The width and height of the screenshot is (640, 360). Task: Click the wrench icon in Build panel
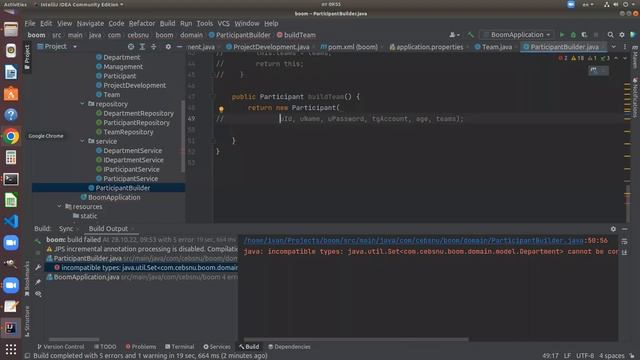click(38, 267)
